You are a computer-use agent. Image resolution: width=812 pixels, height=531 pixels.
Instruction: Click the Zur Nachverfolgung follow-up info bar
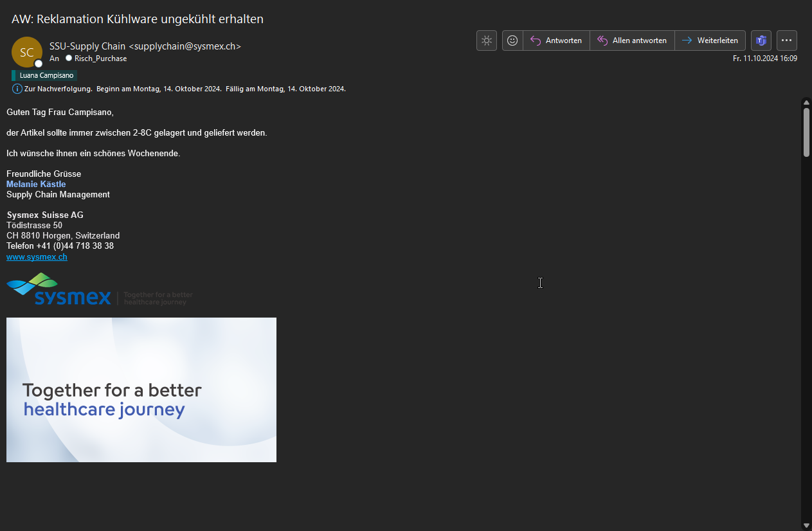tap(185, 89)
